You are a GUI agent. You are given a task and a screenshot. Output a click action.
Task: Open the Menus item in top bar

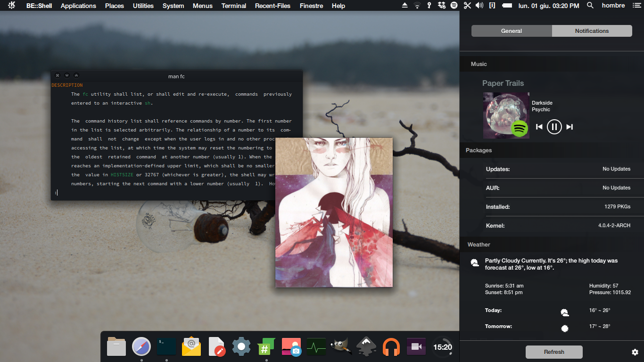click(x=203, y=6)
